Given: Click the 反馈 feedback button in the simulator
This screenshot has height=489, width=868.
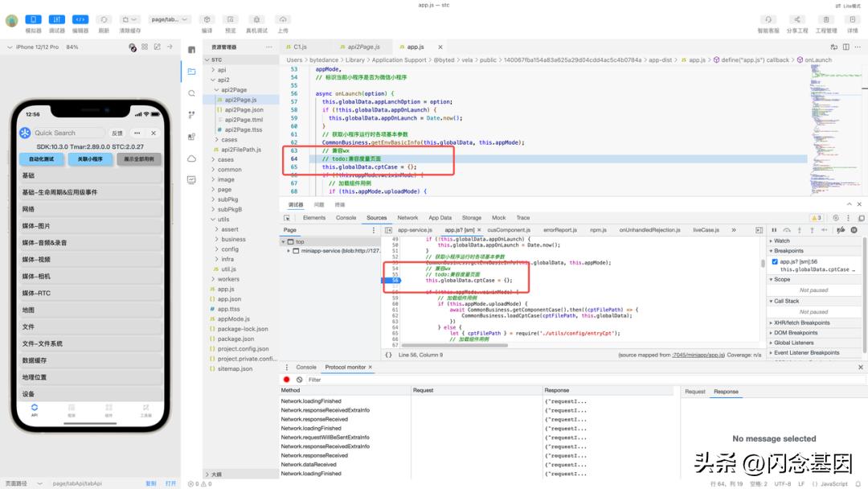Looking at the screenshot, I should [117, 133].
